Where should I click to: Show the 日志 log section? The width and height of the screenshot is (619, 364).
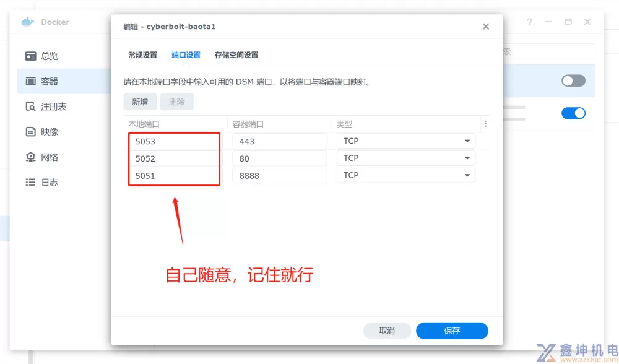pyautogui.click(x=41, y=183)
